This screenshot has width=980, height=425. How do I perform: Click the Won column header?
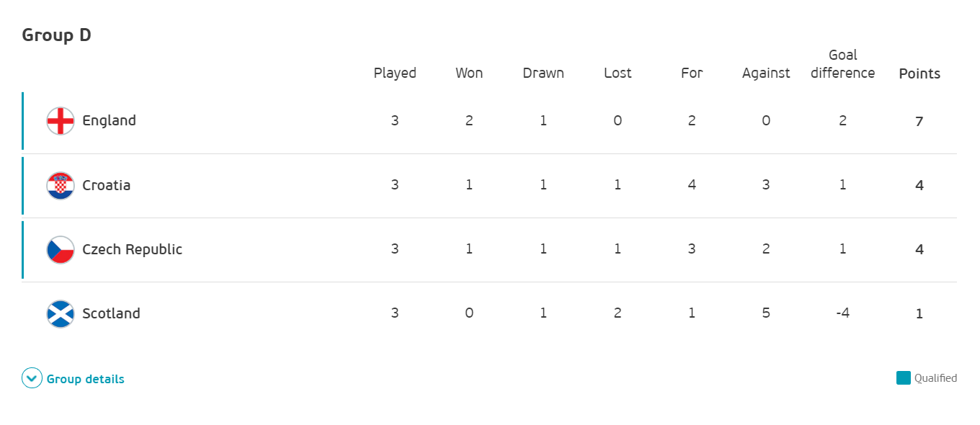coord(469,73)
